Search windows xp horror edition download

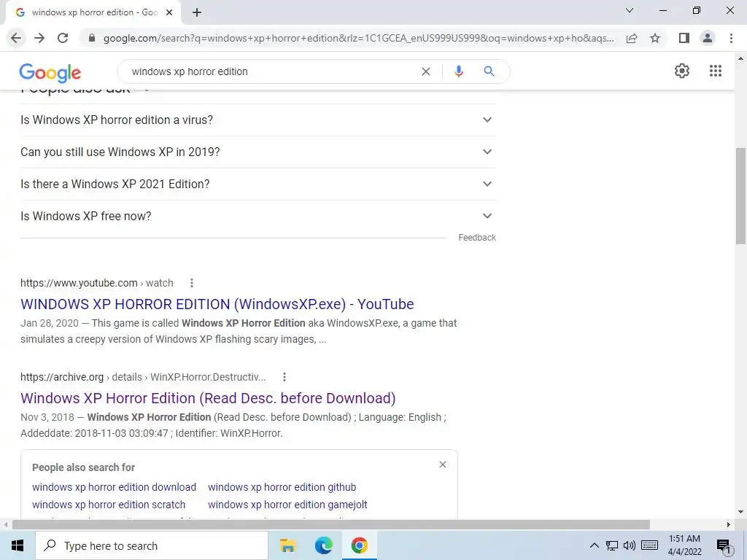(115, 487)
